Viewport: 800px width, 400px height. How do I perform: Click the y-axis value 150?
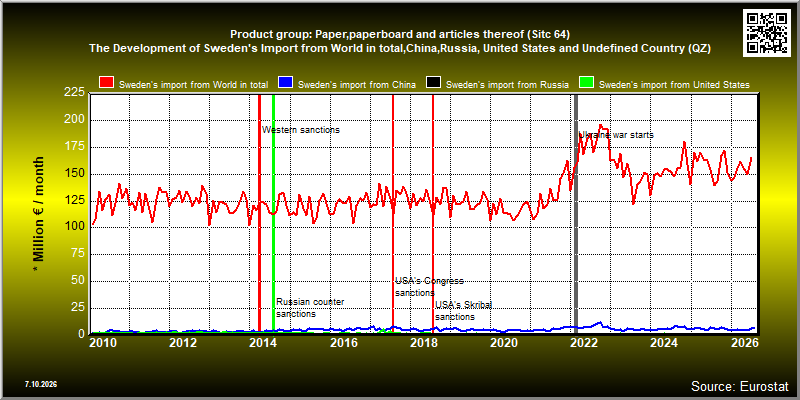pos(76,174)
